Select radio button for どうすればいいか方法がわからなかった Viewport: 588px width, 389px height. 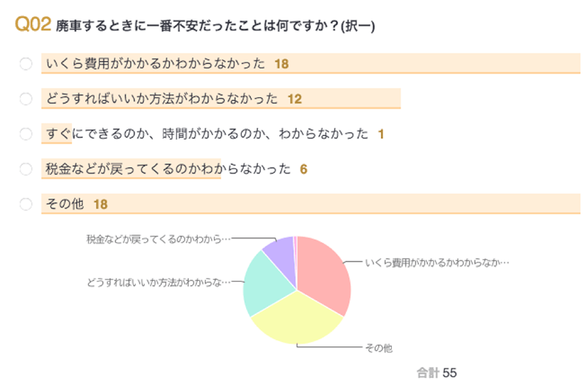[26, 99]
